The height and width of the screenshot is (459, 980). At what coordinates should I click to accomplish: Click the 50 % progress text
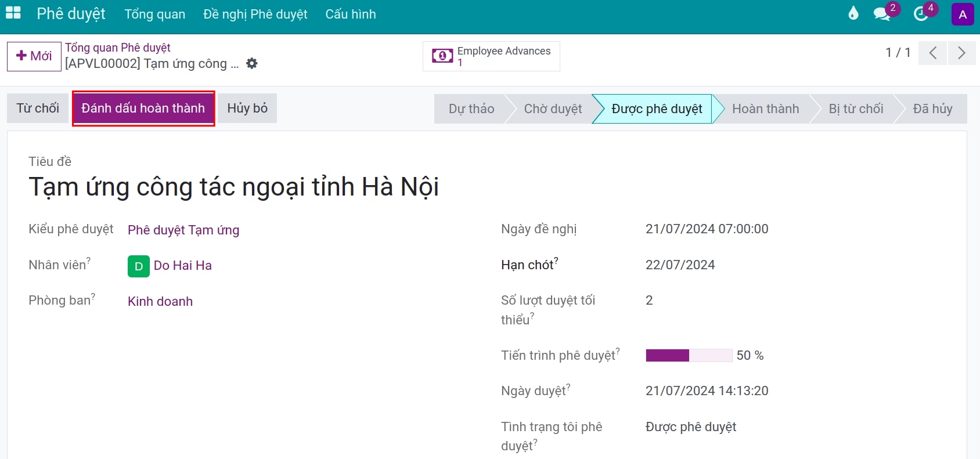tap(750, 355)
